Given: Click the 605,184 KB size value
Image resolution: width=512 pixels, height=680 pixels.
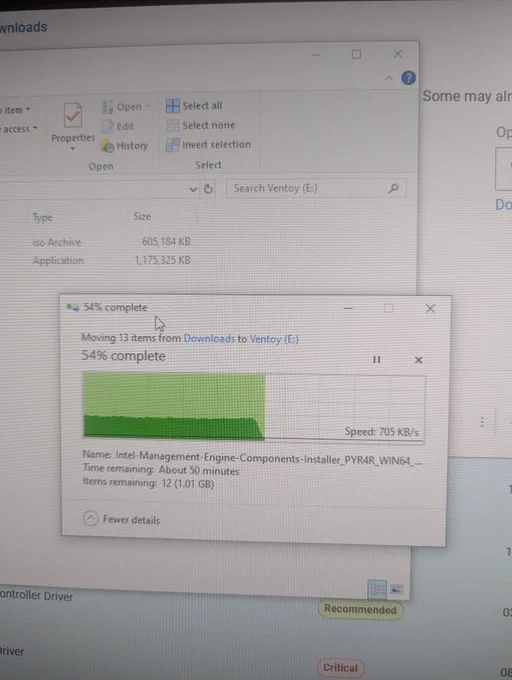Looking at the screenshot, I should click(x=166, y=242).
